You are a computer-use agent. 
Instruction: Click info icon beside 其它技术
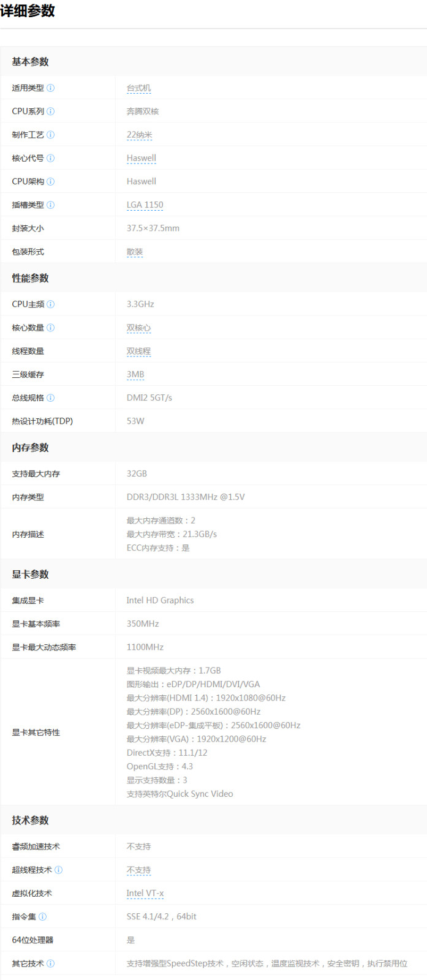tap(50, 963)
